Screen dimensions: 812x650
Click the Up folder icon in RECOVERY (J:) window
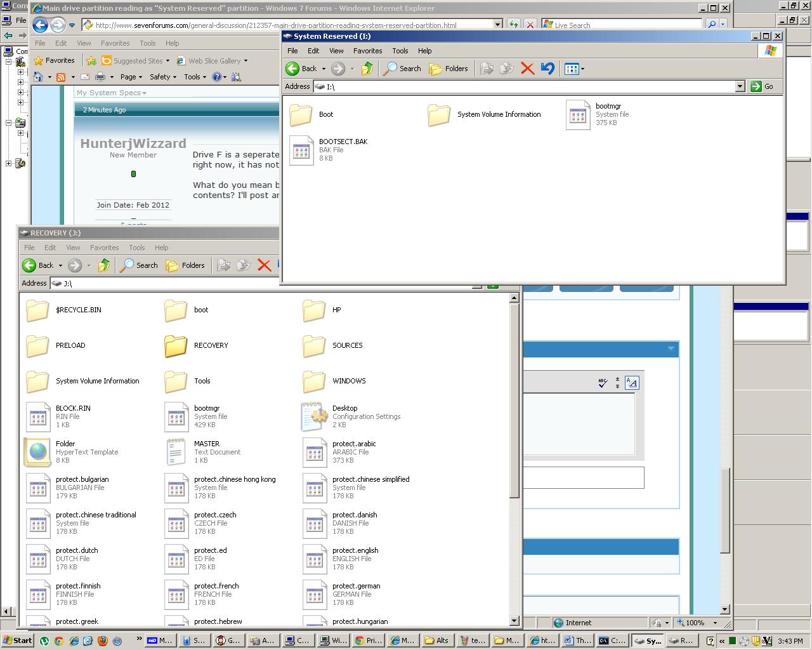104,265
